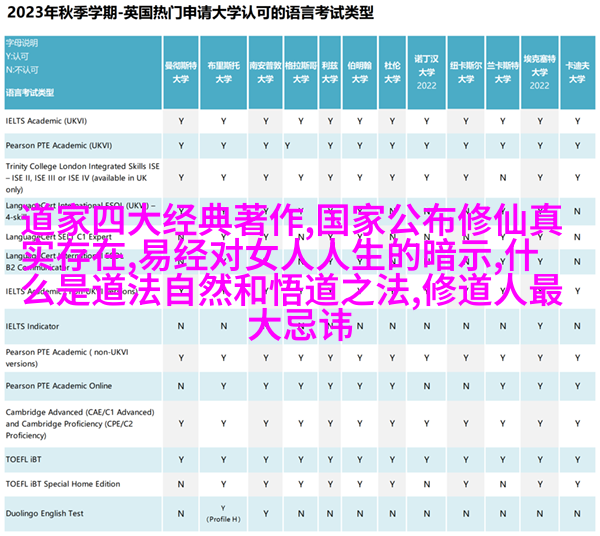600x536 pixels.
Task: Click the Y cell for IELTS Academic (UKVI) under 卡迪夫大学
Action: coord(577,121)
